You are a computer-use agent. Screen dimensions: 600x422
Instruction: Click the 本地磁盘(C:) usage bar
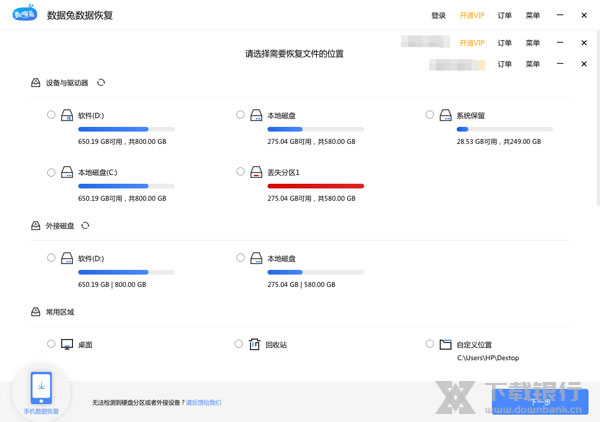point(126,186)
